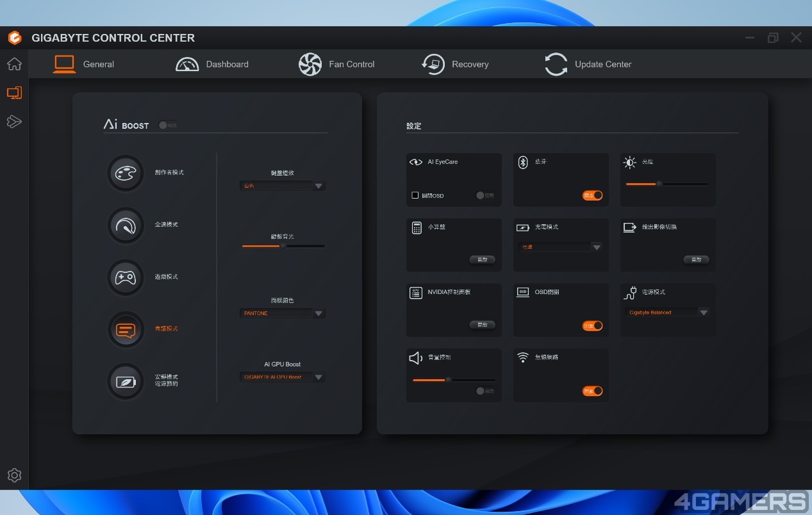Screen dimensions: 812x515
Task: Click the OSD laptop icon
Action: (x=523, y=292)
